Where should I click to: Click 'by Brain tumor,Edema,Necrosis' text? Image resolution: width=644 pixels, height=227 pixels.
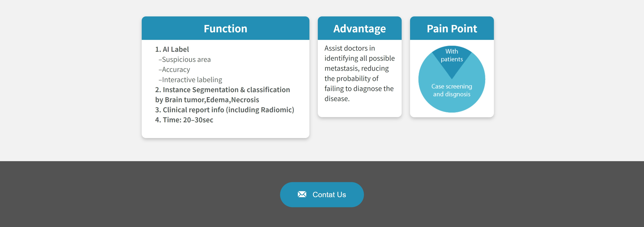pos(207,100)
